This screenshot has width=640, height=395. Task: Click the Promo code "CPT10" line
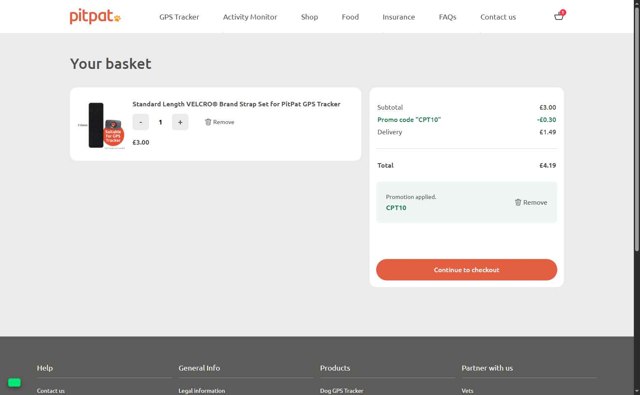(x=409, y=120)
